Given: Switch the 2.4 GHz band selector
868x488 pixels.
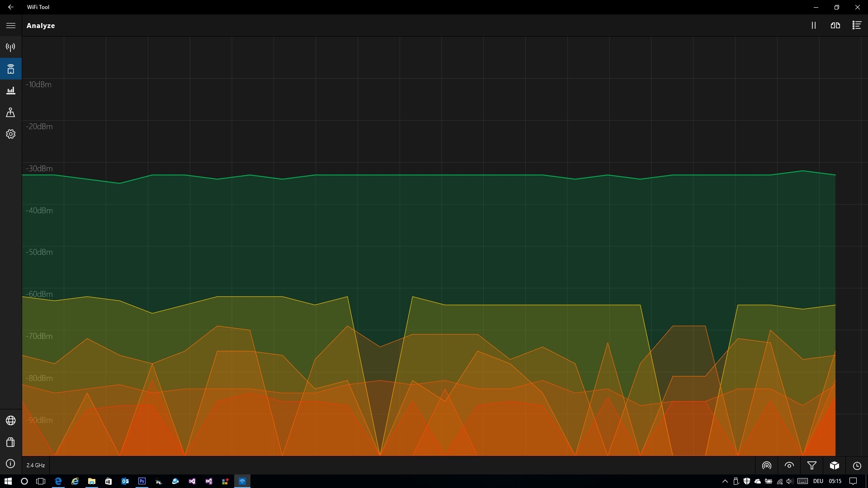Looking at the screenshot, I should (36, 465).
